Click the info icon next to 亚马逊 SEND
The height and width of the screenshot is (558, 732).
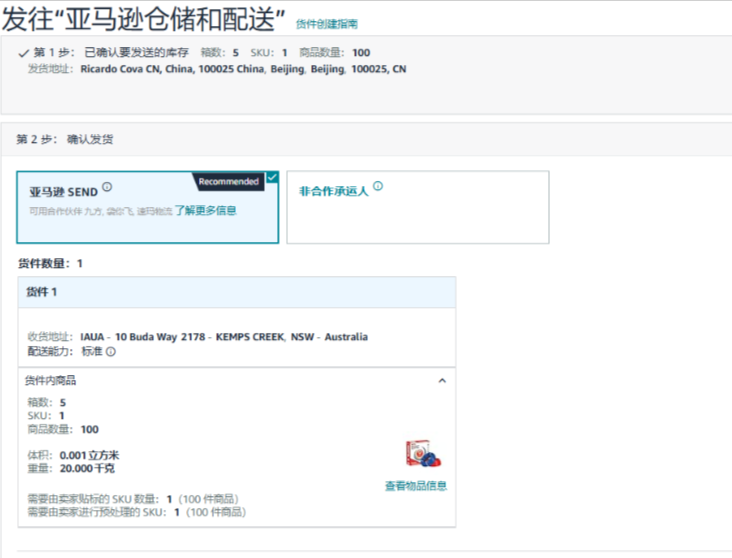click(107, 187)
